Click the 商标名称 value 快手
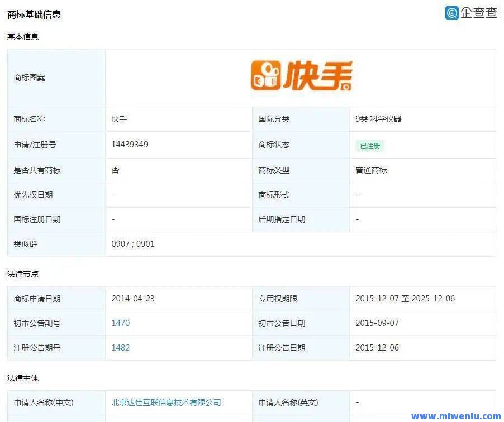 tap(120, 119)
